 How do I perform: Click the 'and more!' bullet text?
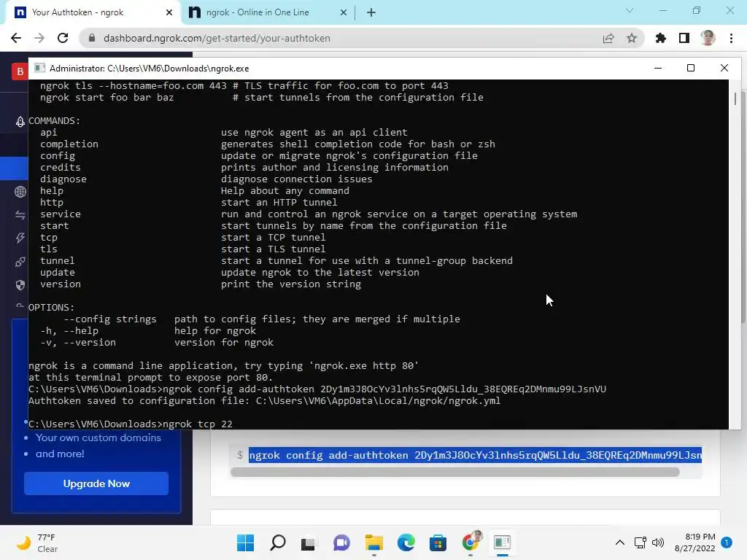pos(60,454)
